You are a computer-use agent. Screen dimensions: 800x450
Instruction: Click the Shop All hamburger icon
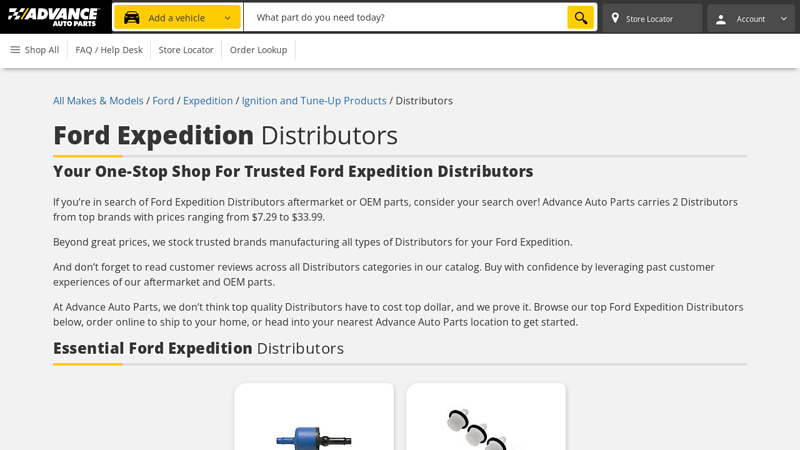[15, 49]
